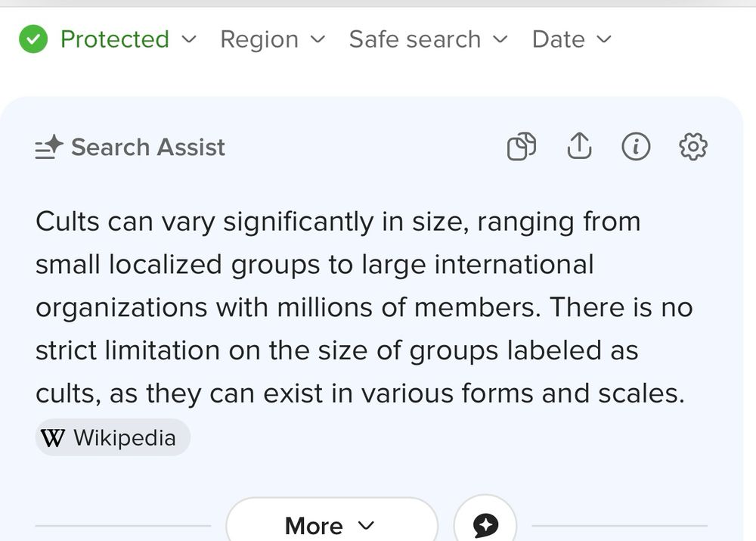Image resolution: width=756 pixels, height=541 pixels.
Task: Click the More button
Action: pyautogui.click(x=331, y=525)
